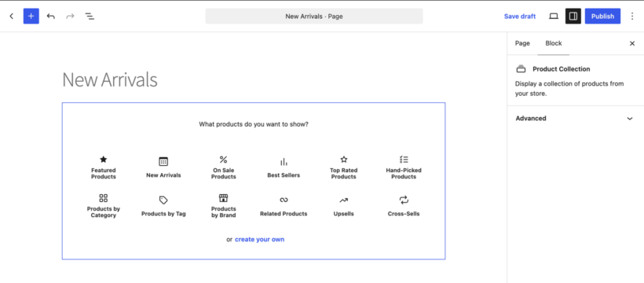Click the New Arrivals page title
This screenshot has height=283, width=644.
(110, 79)
